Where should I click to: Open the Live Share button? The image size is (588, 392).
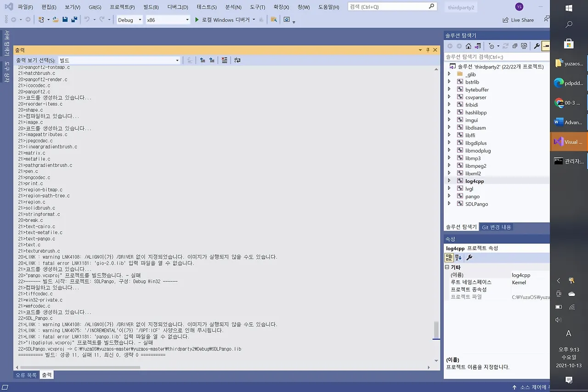[x=519, y=20]
